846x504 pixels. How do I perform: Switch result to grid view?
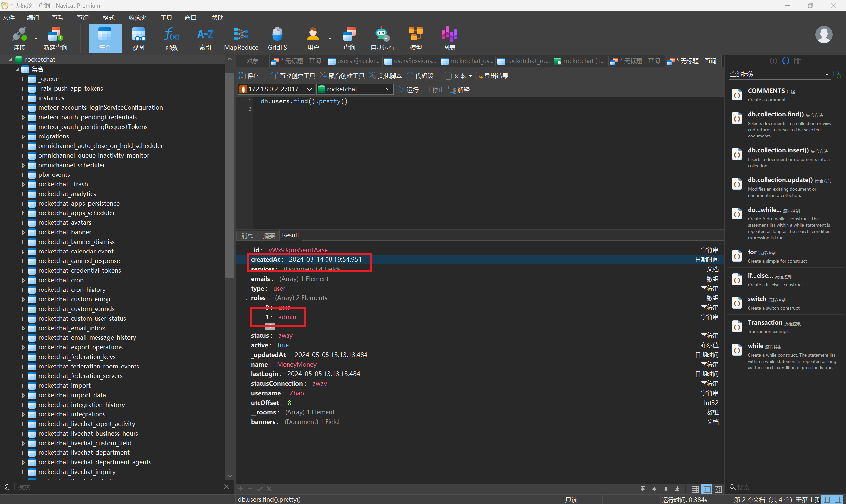(695, 489)
